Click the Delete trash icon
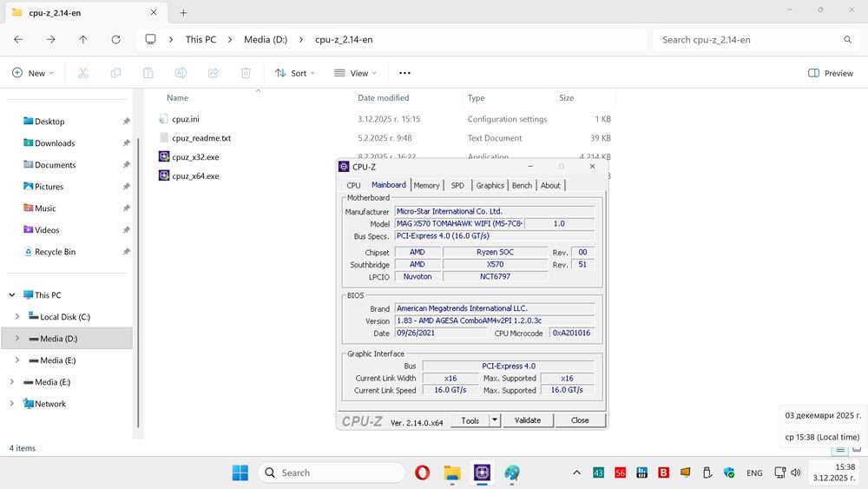The width and height of the screenshot is (868, 489). 246,73
